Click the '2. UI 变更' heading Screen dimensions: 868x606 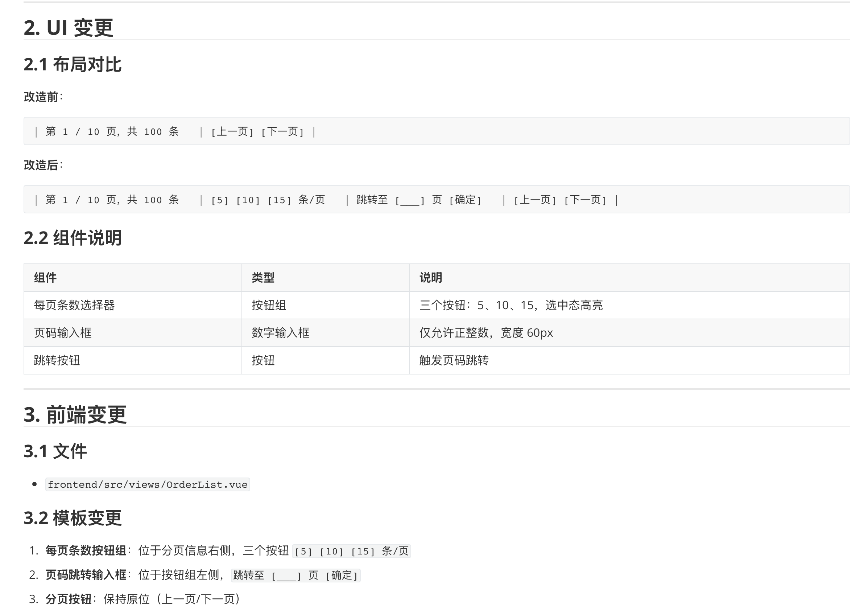coord(69,28)
